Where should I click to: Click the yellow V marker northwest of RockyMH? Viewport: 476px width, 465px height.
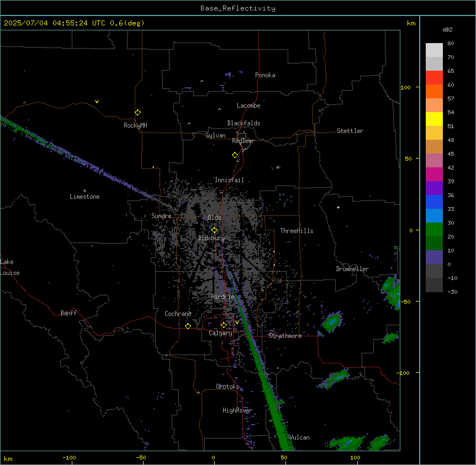(97, 102)
